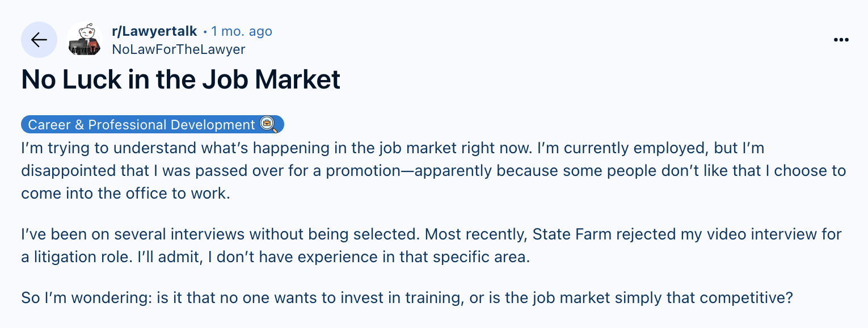Click the NoLawForTheLawyer username
Screen dimensions: 868x328
(x=178, y=49)
